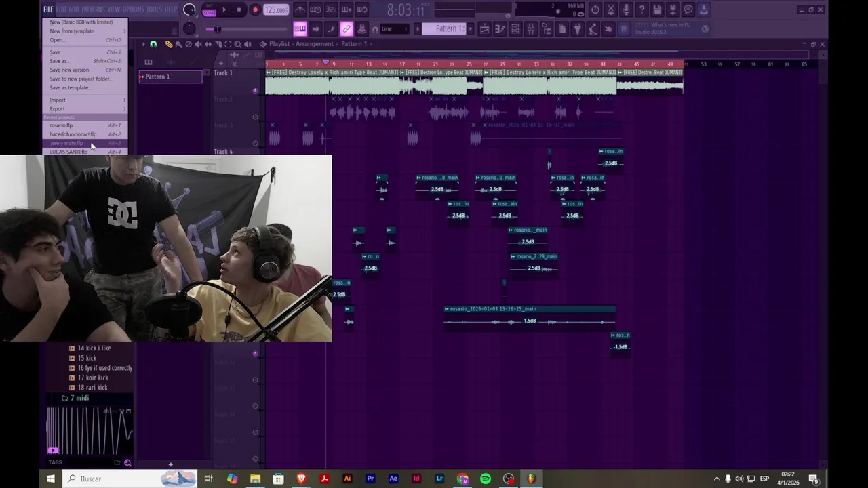868x488 pixels.
Task: Expand New from template submenu
Action: tap(85, 30)
